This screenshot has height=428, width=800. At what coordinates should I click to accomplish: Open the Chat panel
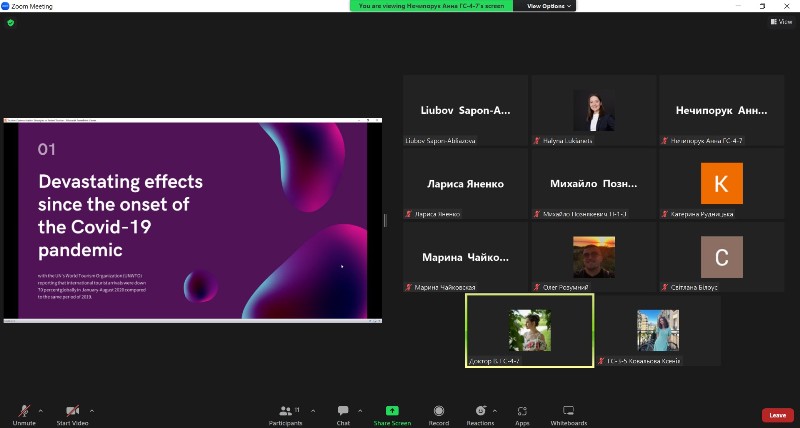point(343,413)
